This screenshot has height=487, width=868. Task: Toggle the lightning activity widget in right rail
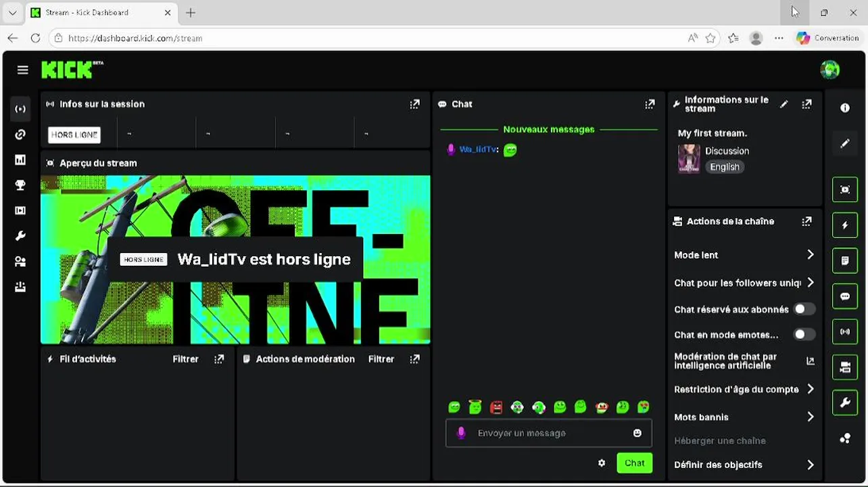coord(845,225)
